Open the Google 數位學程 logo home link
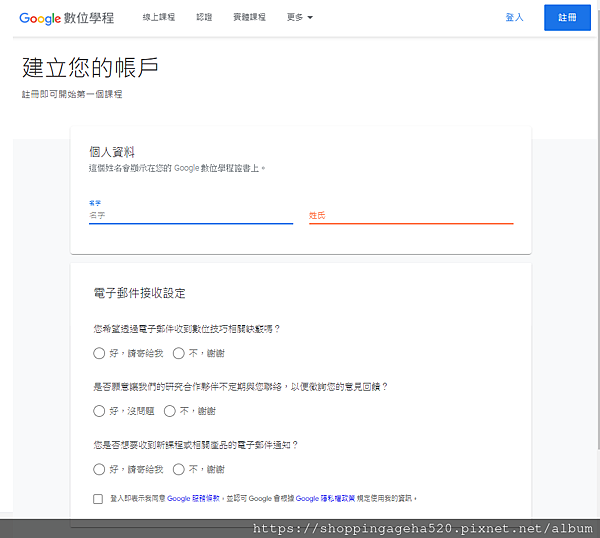Image resolution: width=600 pixels, height=538 pixels. [x=67, y=18]
